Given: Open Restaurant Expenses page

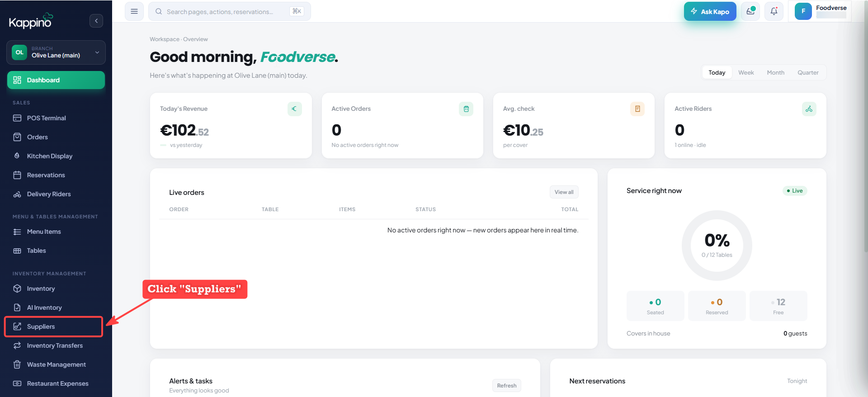Looking at the screenshot, I should 56,383.
